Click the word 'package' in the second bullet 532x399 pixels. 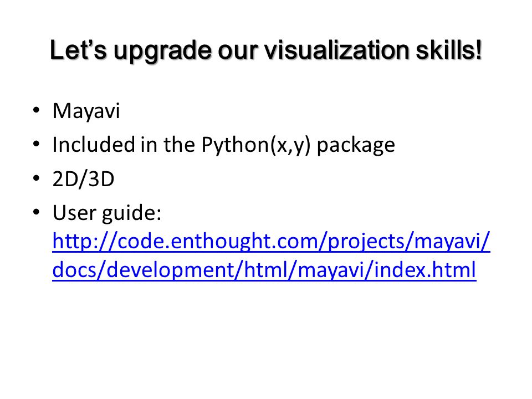[356, 146]
